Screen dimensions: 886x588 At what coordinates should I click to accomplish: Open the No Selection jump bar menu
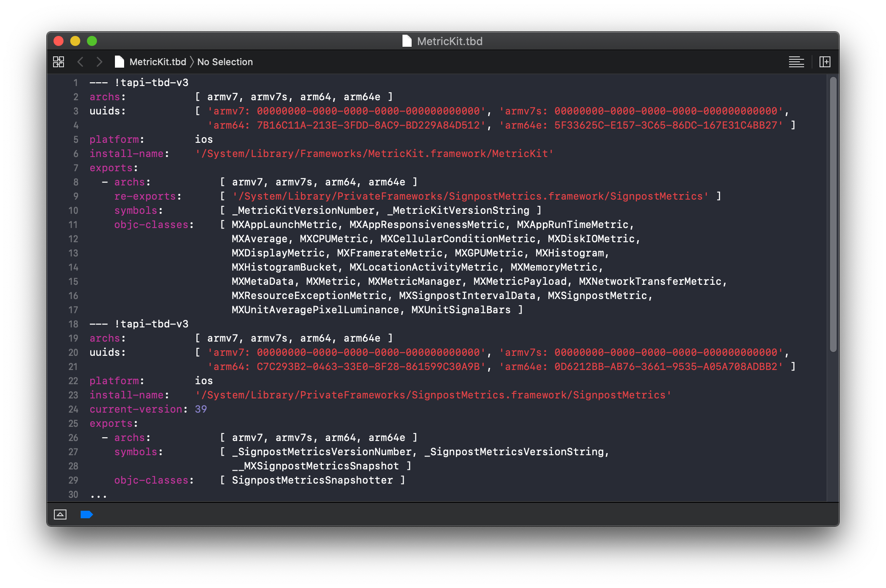225,62
